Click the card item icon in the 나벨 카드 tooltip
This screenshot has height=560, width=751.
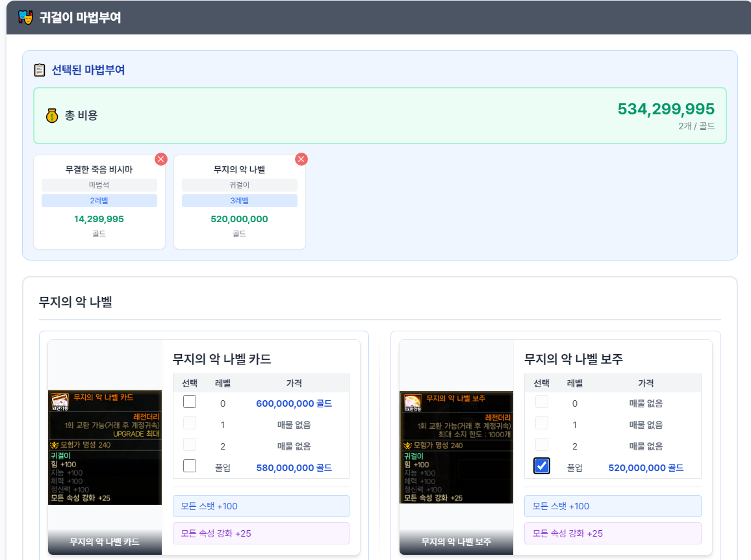(60, 401)
